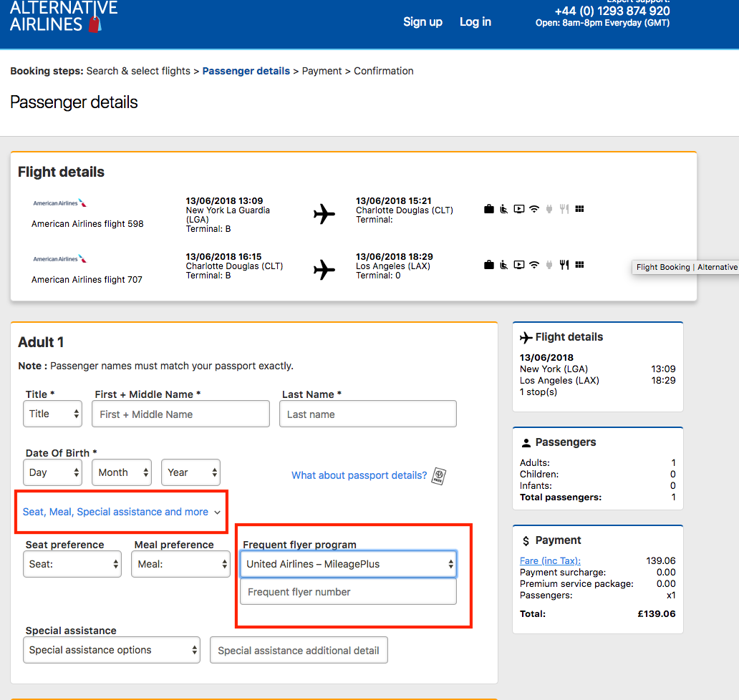Screen dimensions: 739x700
Task: Click 'Search & select flights' step text
Action: [x=138, y=71]
